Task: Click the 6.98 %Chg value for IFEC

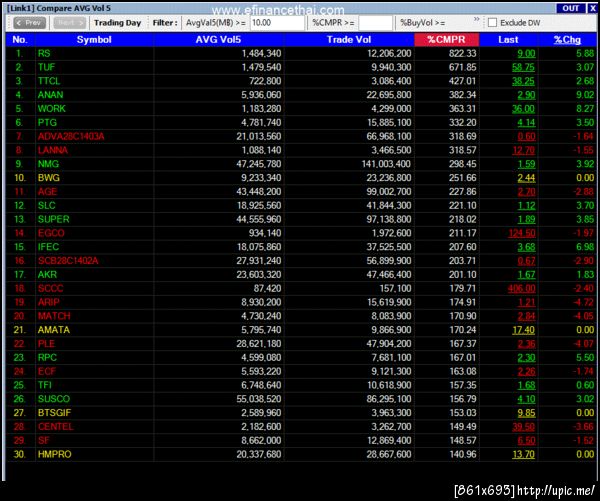Action: 585,247
